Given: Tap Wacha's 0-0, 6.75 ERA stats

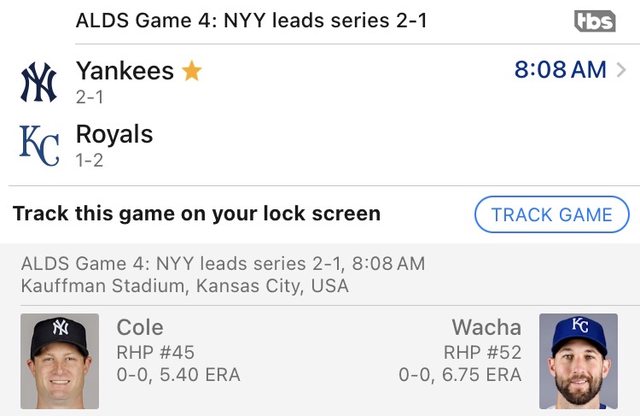Looking at the screenshot, I should click(x=460, y=375).
